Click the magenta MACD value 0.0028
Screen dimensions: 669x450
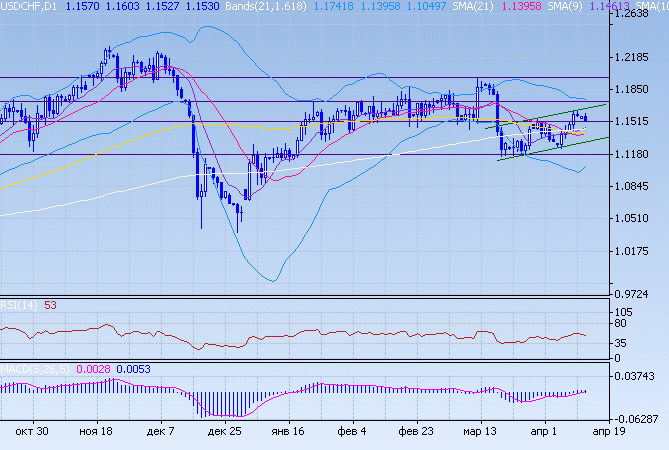tap(90, 369)
